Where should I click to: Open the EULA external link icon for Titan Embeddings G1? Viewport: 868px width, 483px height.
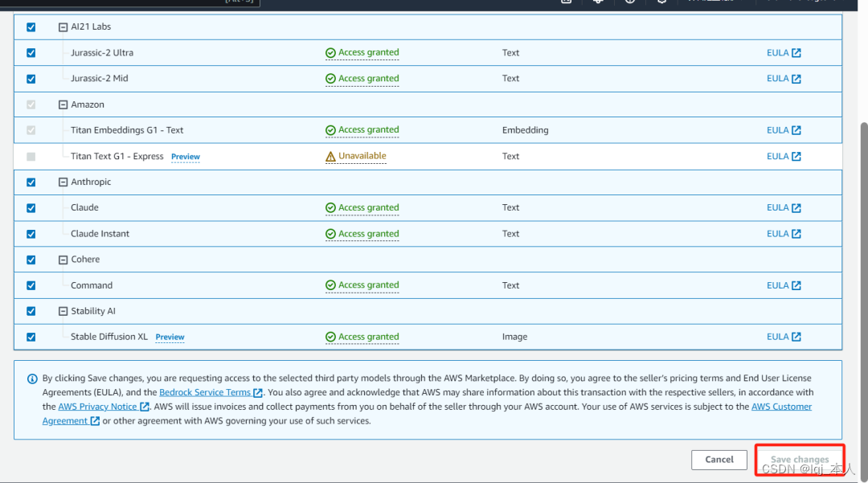(796, 130)
